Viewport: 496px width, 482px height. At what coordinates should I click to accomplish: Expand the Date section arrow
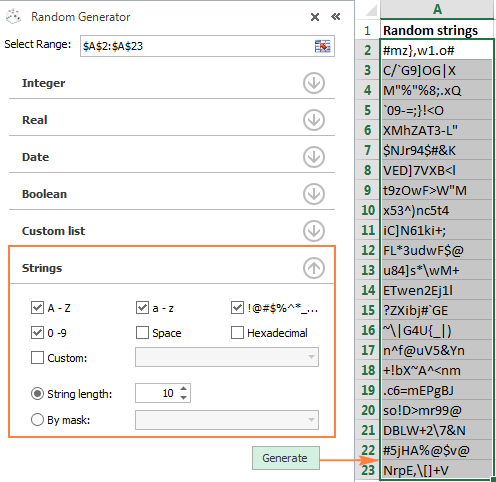(x=314, y=157)
